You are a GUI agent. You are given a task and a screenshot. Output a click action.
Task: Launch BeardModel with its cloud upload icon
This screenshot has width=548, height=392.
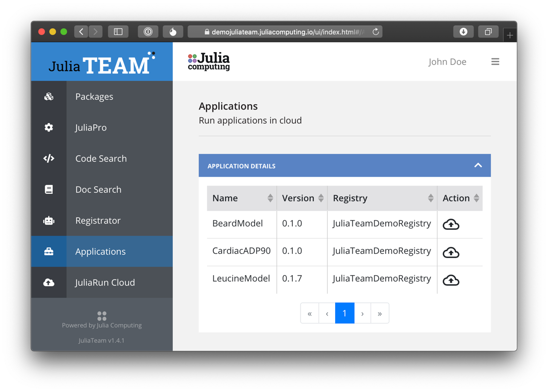pyautogui.click(x=451, y=224)
